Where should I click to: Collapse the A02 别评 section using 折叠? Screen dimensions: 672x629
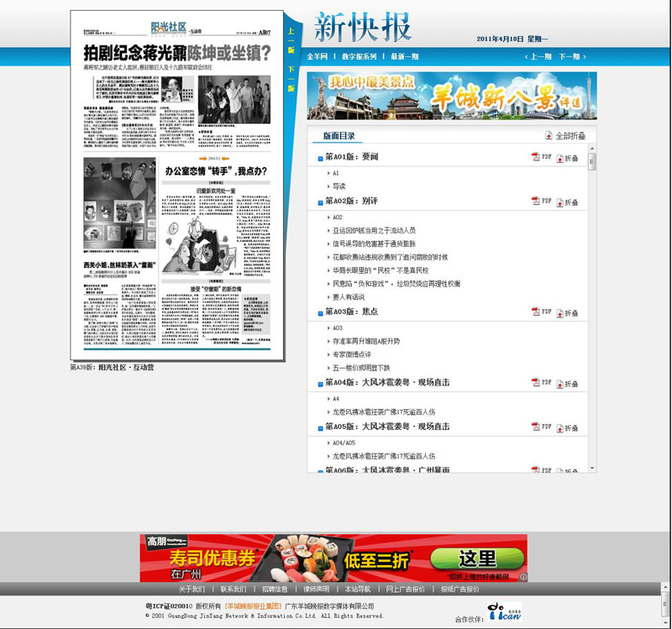pyautogui.click(x=568, y=202)
